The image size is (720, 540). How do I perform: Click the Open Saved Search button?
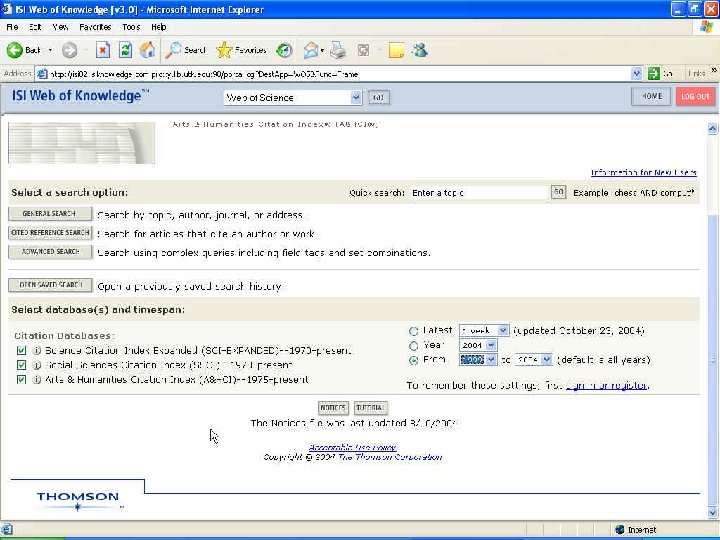[50, 285]
